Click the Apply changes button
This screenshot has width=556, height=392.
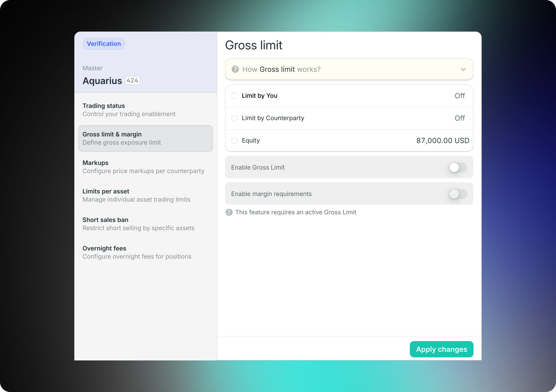pyautogui.click(x=441, y=349)
